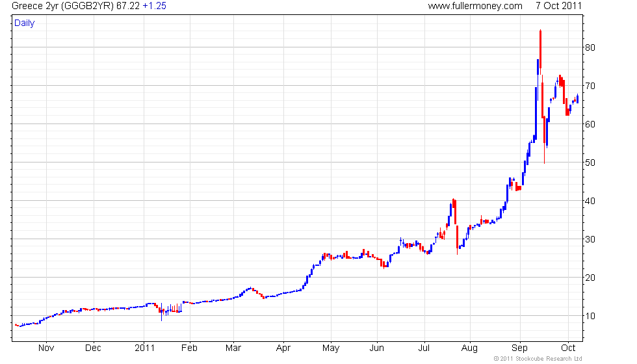Click the '30' y-axis value
The width and height of the screenshot is (637, 364).
[x=590, y=239]
